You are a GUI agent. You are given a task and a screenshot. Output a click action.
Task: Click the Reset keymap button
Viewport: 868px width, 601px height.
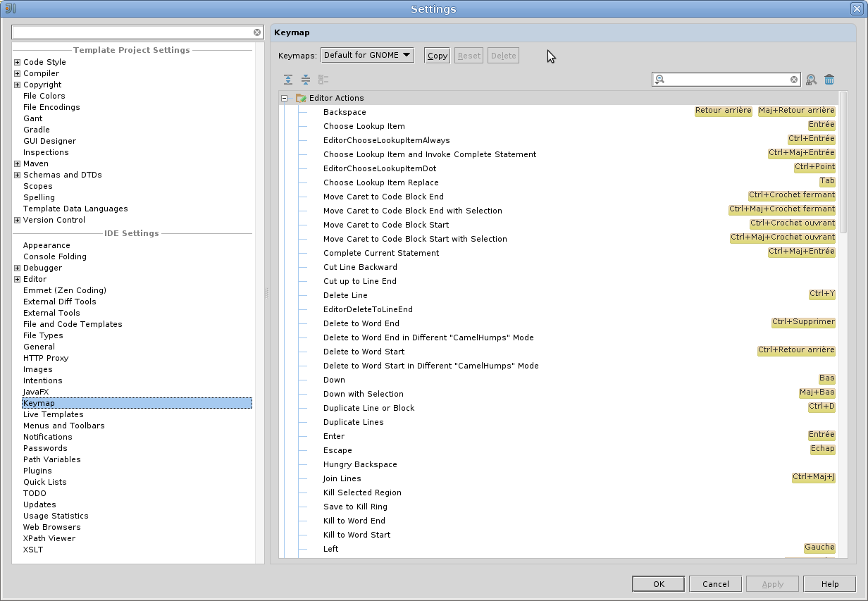coord(469,56)
